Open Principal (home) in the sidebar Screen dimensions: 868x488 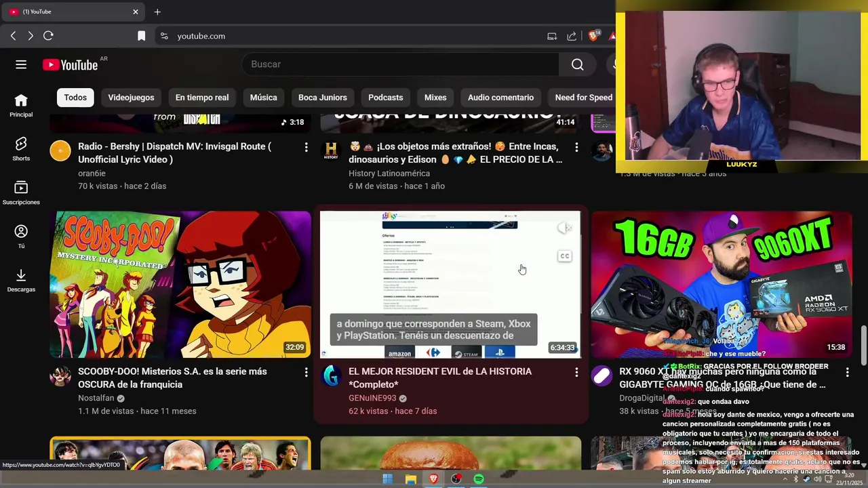point(21,106)
